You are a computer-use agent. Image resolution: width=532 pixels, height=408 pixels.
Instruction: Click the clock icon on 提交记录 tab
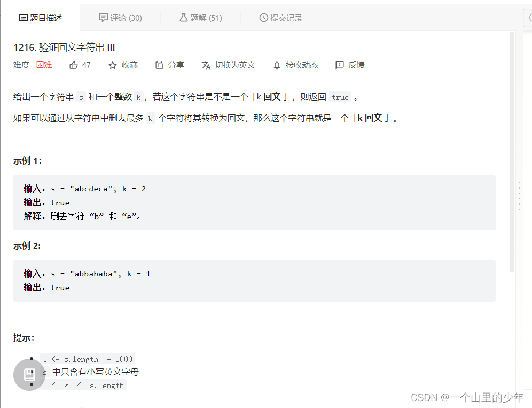[262, 17]
